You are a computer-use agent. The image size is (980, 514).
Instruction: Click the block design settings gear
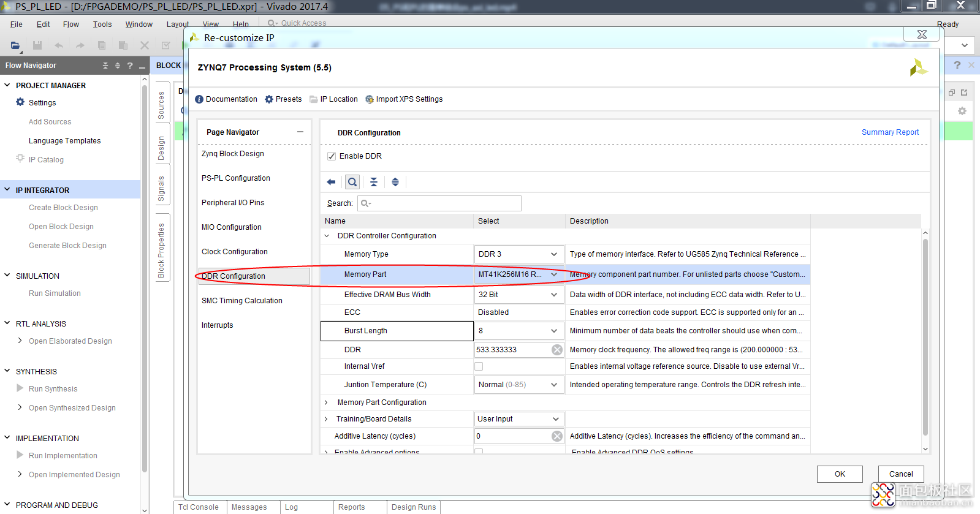pyautogui.click(x=962, y=111)
